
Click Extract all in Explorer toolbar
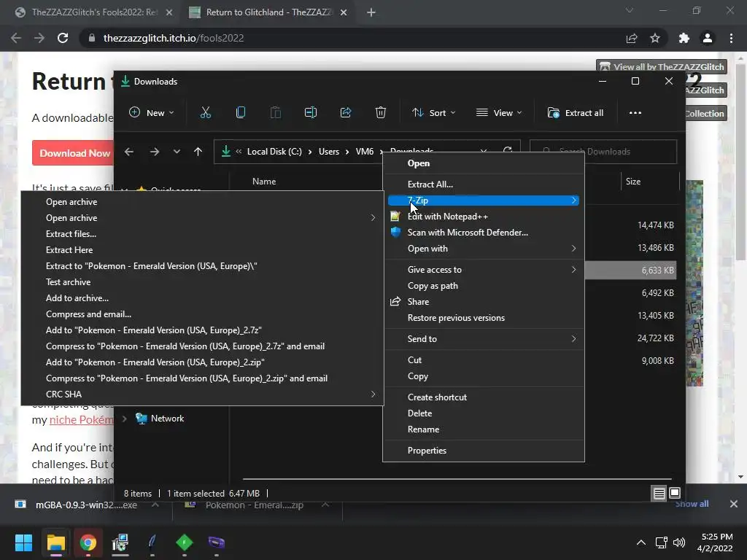[x=576, y=113]
